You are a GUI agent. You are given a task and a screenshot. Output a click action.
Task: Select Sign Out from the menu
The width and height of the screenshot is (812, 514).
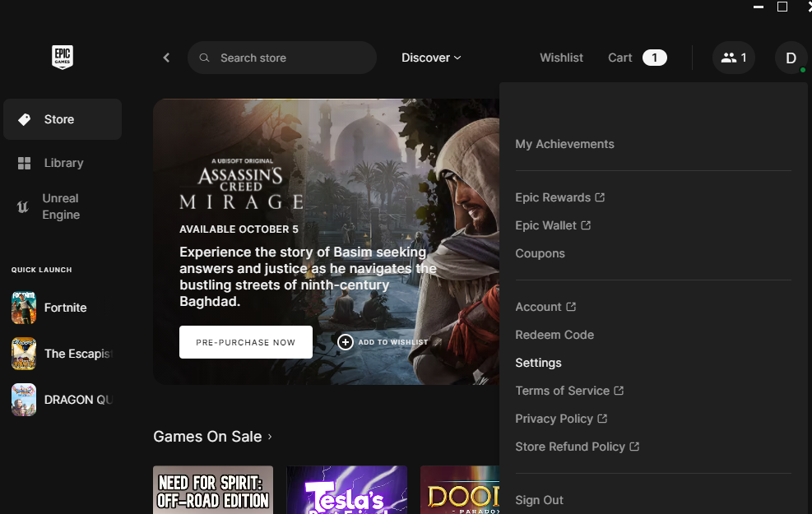coord(539,500)
